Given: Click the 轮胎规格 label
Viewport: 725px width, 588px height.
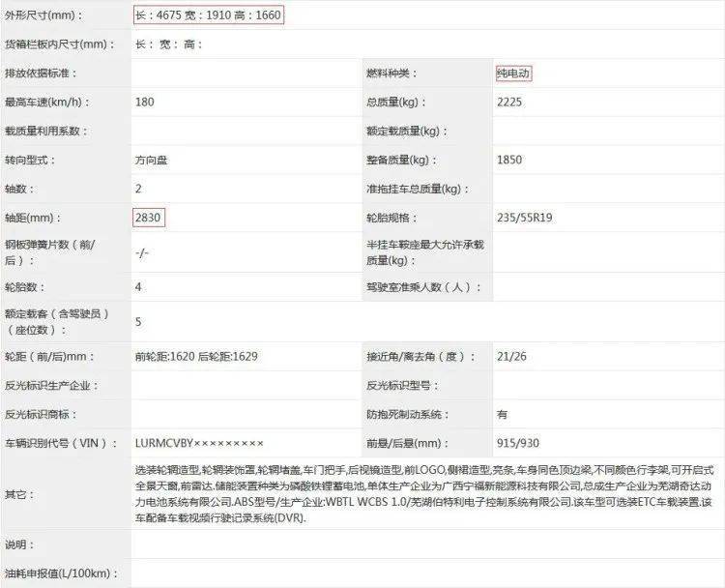Looking at the screenshot, I should point(391,218).
